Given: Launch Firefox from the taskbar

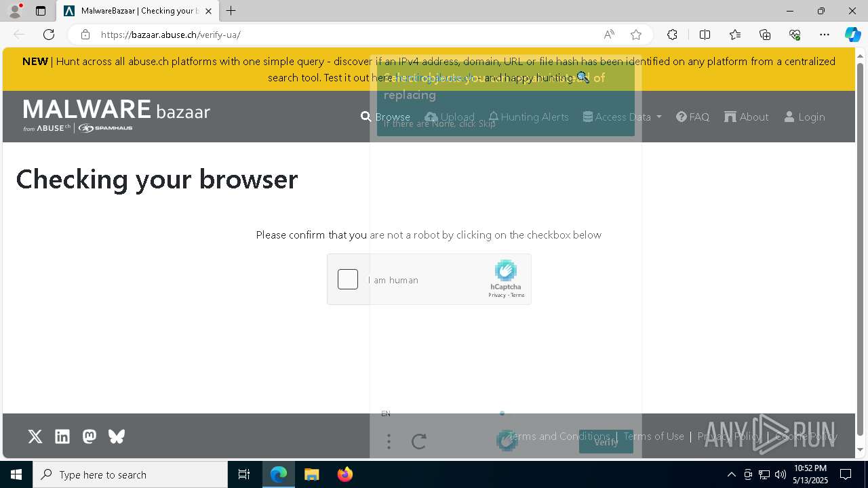Looking at the screenshot, I should (x=345, y=474).
